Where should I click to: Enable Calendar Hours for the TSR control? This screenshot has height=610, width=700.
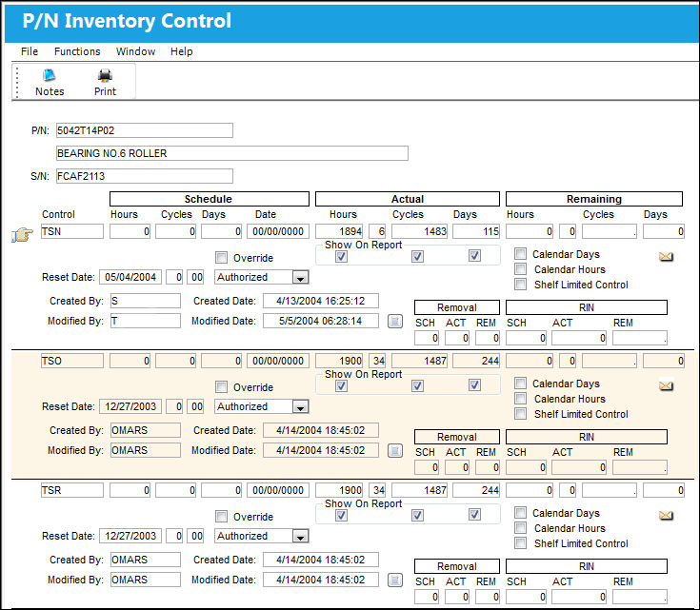pyautogui.click(x=520, y=528)
